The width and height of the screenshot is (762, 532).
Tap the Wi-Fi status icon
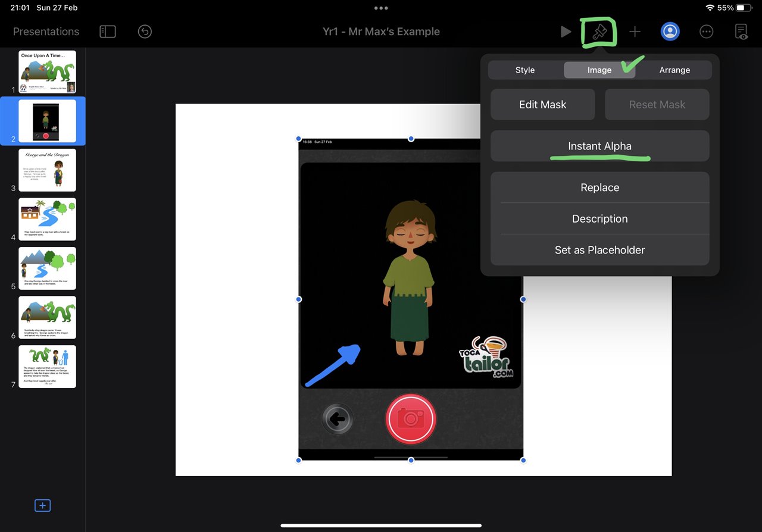710,8
